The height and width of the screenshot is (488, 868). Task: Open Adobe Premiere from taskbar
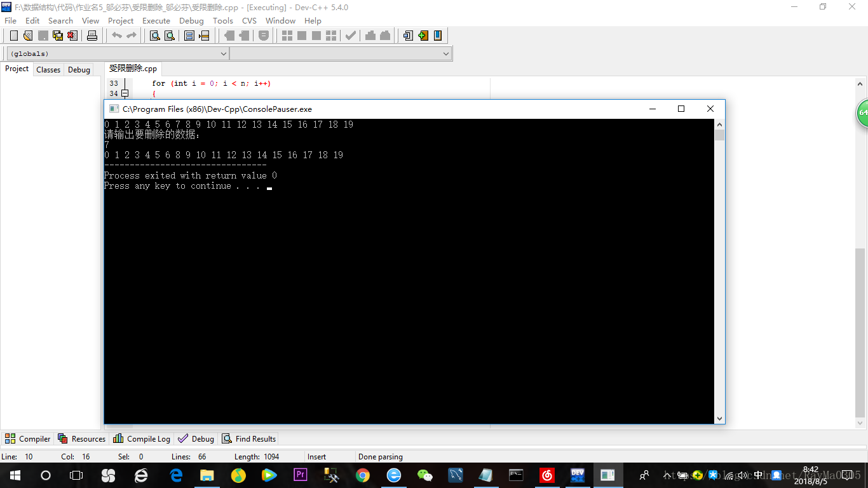point(301,475)
